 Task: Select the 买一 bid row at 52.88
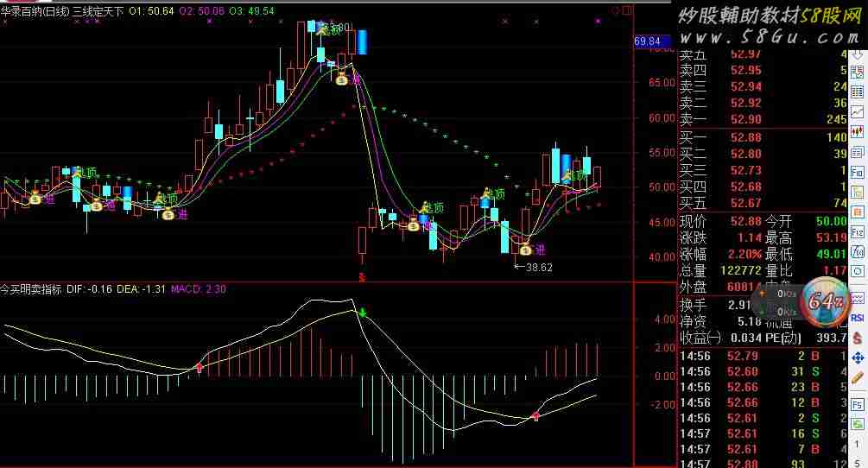[x=763, y=137]
